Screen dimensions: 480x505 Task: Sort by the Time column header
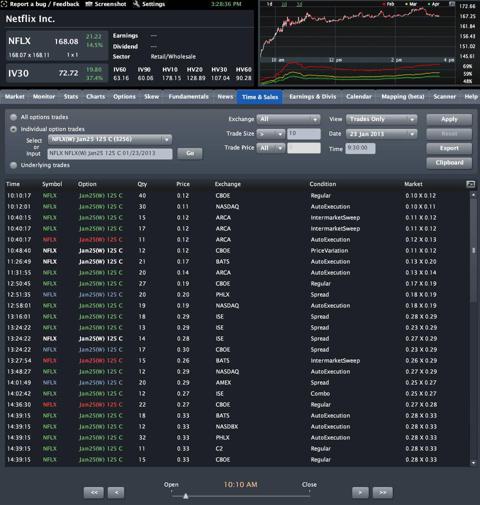click(x=13, y=184)
